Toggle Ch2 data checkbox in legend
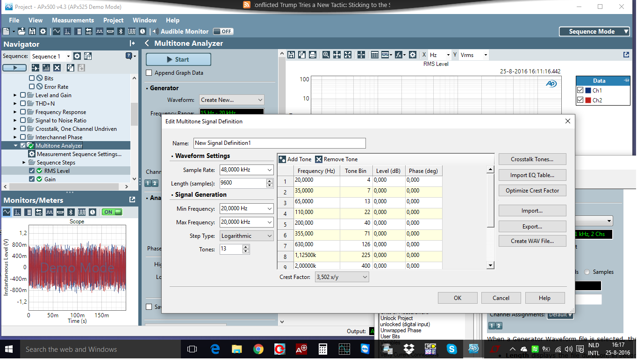Image resolution: width=637 pixels, height=364 pixels. click(x=580, y=100)
